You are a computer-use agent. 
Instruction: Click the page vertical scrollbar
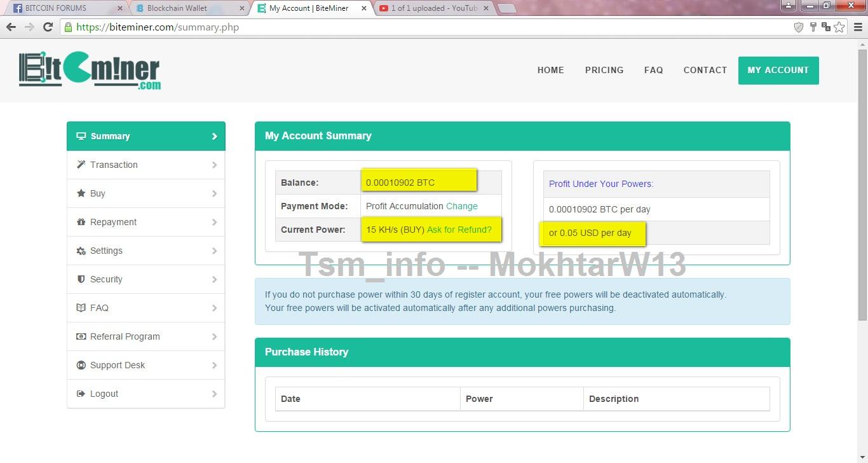tap(862, 184)
